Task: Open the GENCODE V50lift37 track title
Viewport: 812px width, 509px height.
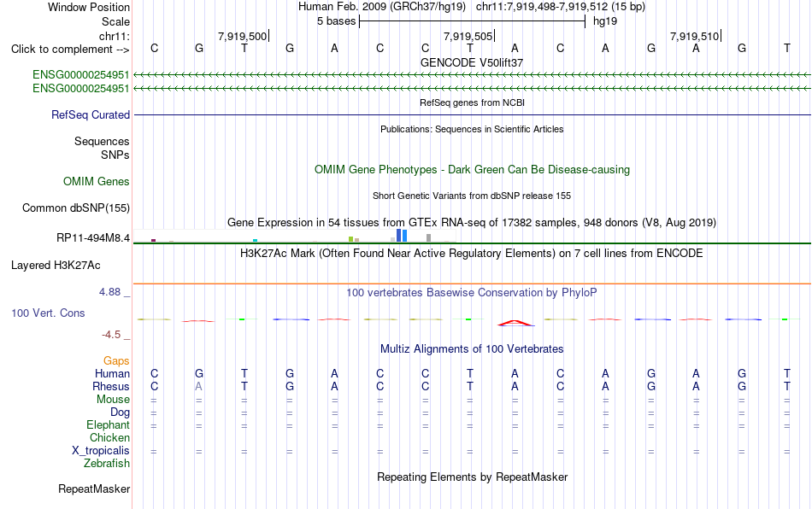Action: tap(472, 62)
